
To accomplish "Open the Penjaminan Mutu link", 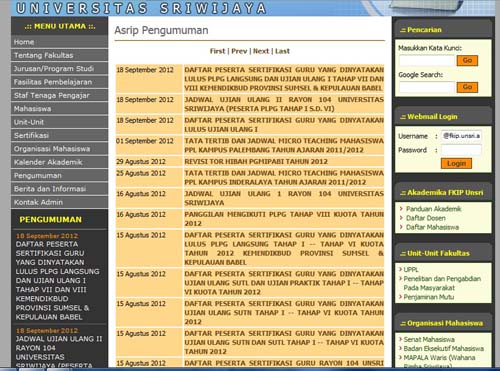I will (x=429, y=297).
